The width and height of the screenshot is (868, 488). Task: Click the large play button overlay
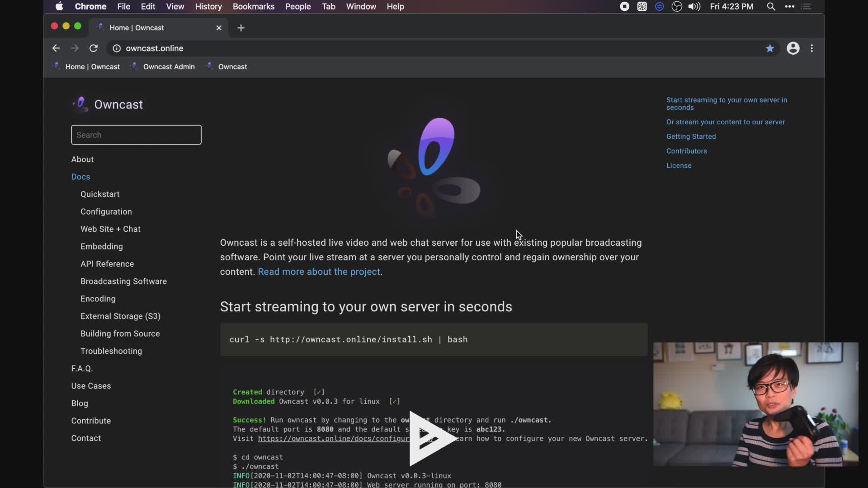click(x=433, y=438)
